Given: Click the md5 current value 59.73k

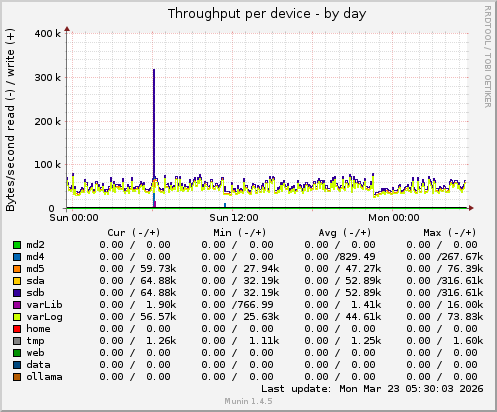Looking at the screenshot, I should pos(158,269).
